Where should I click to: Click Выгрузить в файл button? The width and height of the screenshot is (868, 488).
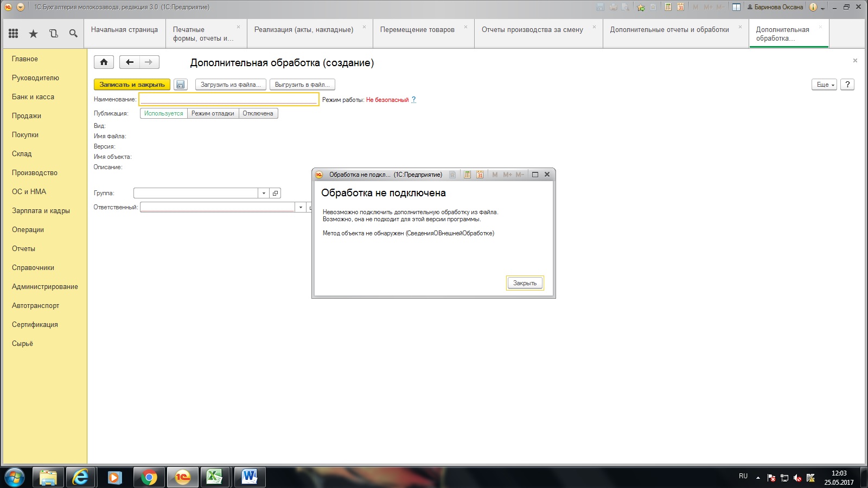point(302,85)
